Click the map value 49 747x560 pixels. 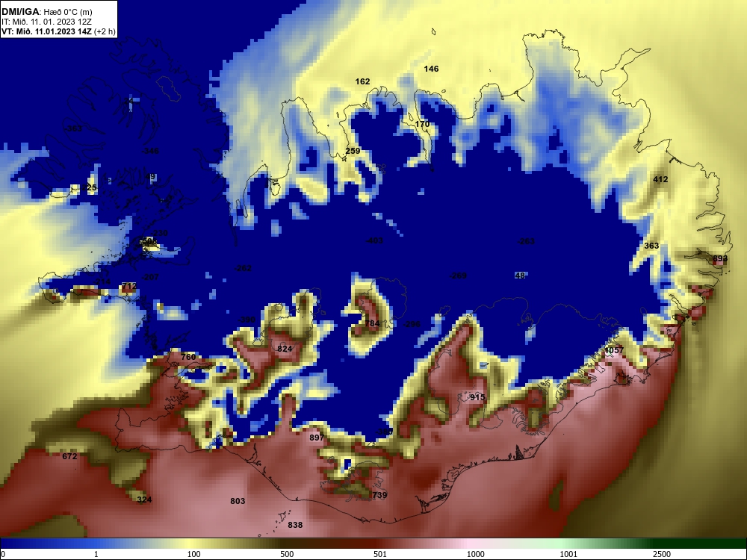coord(151,177)
